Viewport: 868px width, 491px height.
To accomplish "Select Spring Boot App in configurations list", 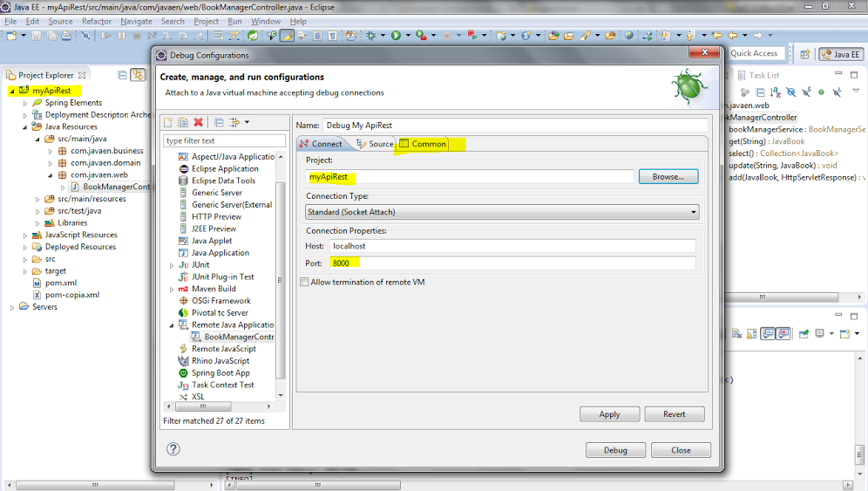I will pos(214,373).
